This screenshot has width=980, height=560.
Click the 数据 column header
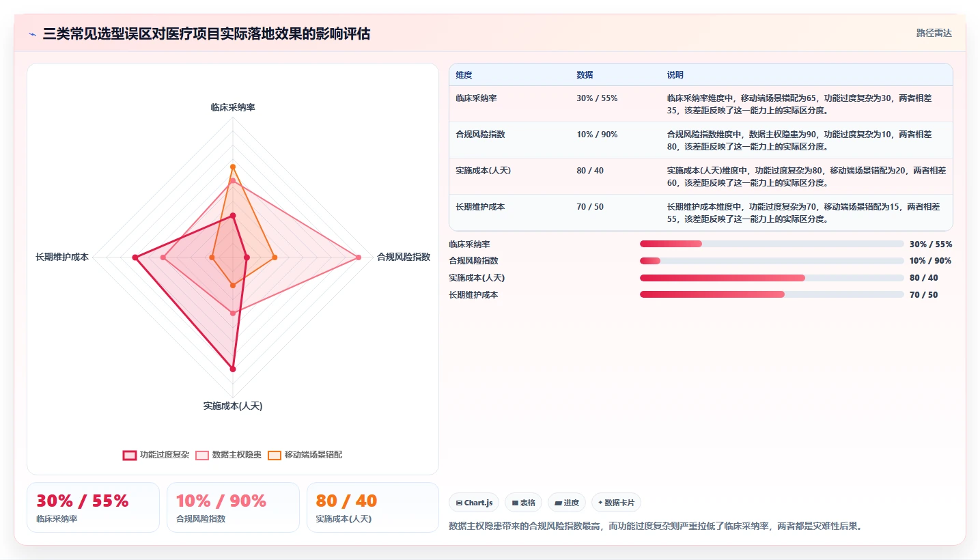pos(585,75)
